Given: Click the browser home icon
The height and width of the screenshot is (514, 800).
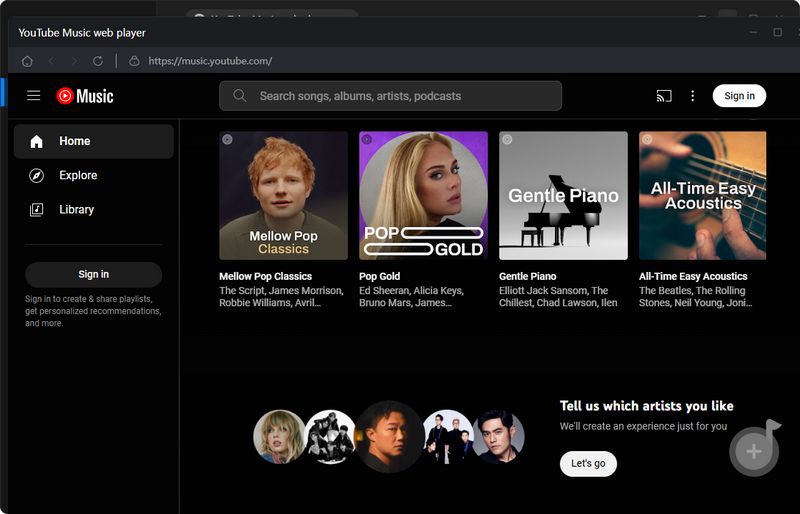Looking at the screenshot, I should [x=27, y=61].
